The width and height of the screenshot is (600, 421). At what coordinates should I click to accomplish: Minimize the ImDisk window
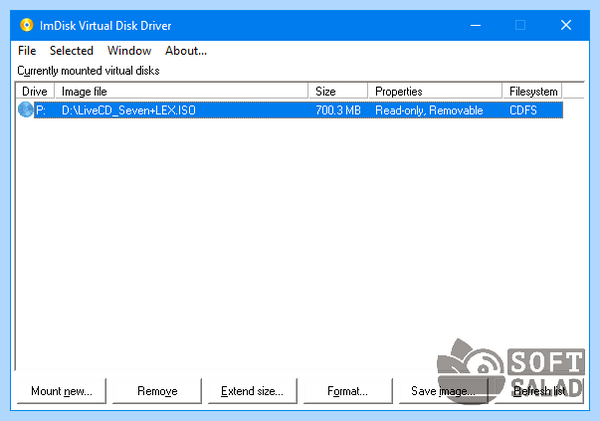tap(476, 25)
